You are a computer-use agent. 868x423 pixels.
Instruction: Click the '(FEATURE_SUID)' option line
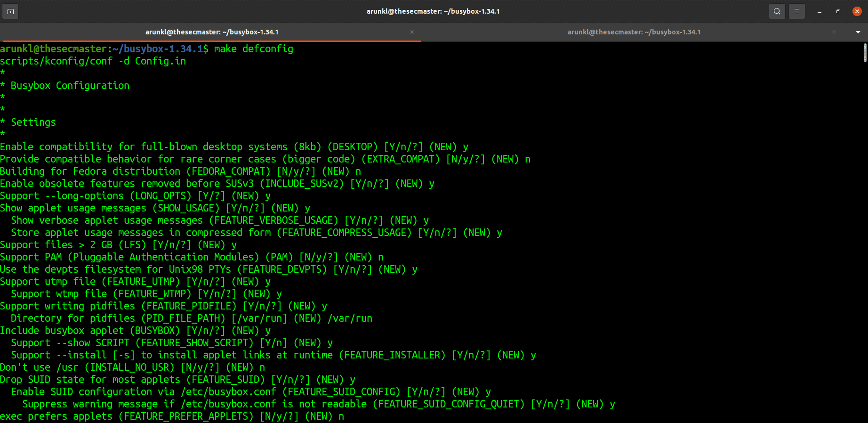178,380
